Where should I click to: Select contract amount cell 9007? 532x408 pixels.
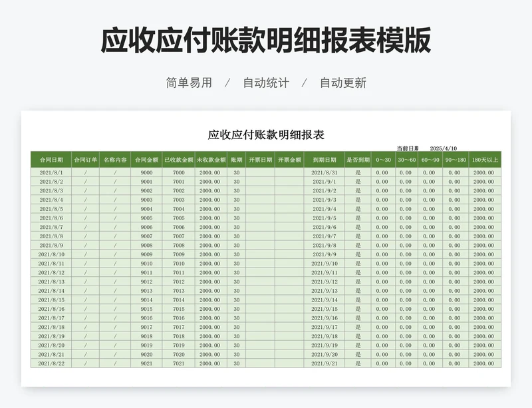click(146, 236)
